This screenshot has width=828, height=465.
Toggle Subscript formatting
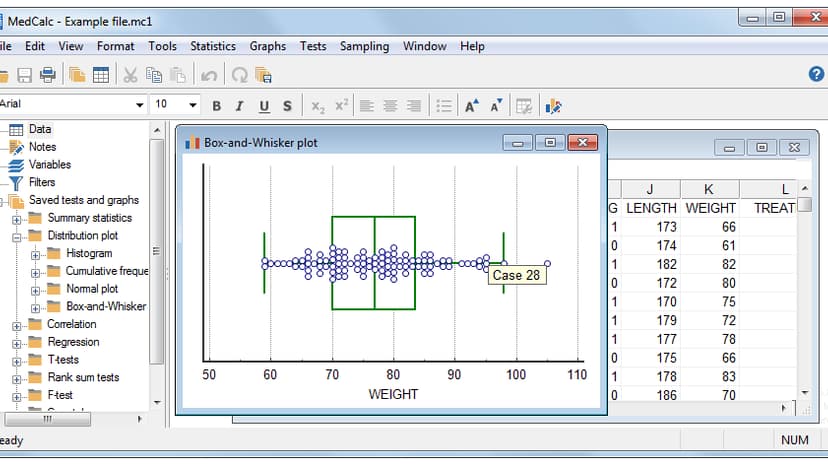[x=318, y=107]
